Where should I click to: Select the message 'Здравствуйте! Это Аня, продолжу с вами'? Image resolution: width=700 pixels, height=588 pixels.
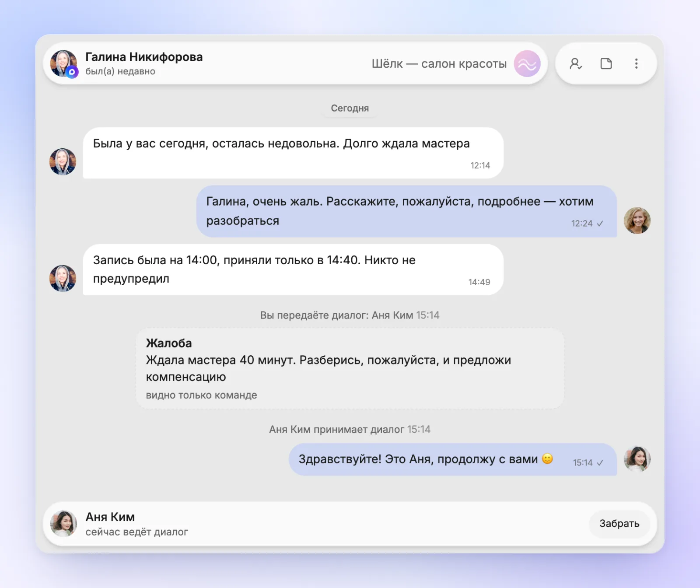pyautogui.click(x=453, y=459)
